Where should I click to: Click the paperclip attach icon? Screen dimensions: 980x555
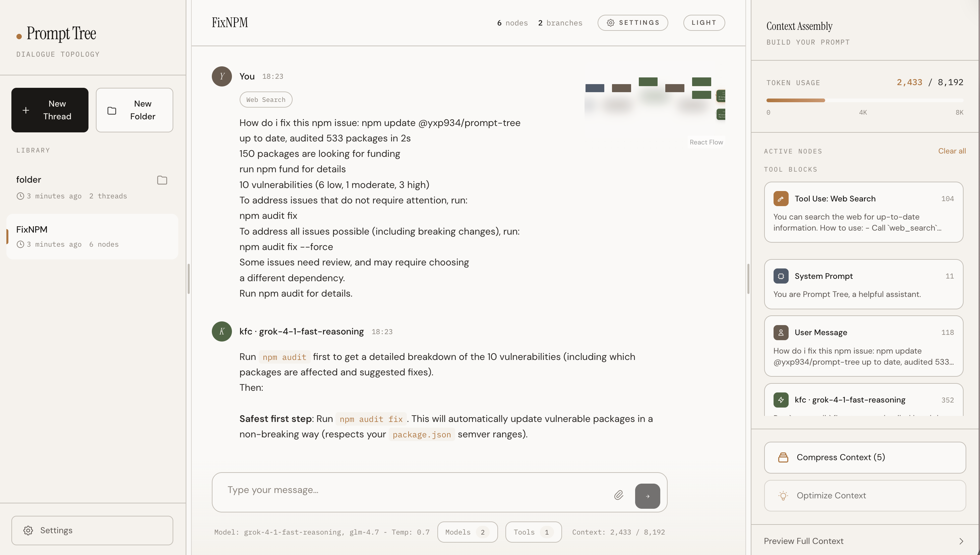618,495
